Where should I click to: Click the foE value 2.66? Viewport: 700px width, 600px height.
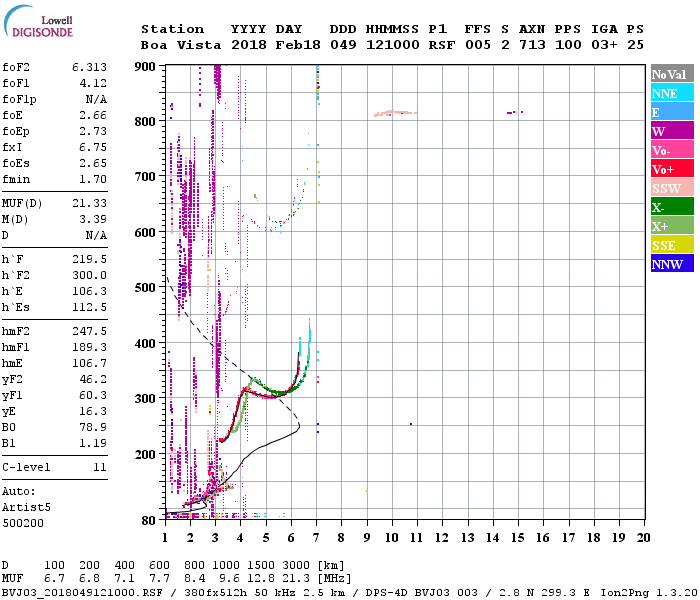coord(93,116)
